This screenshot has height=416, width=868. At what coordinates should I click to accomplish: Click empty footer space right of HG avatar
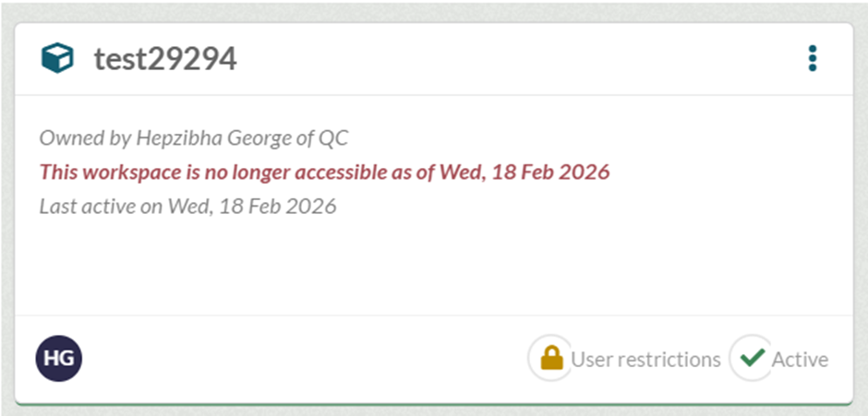point(295,359)
